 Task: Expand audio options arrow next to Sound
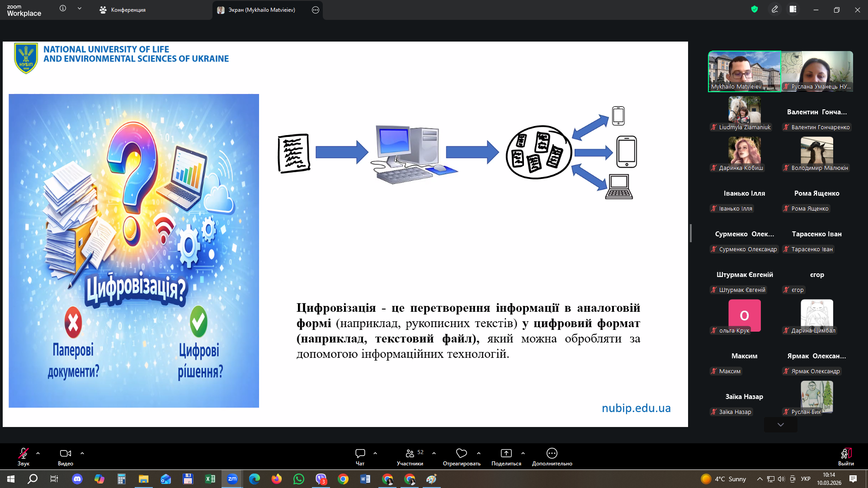tap(38, 453)
